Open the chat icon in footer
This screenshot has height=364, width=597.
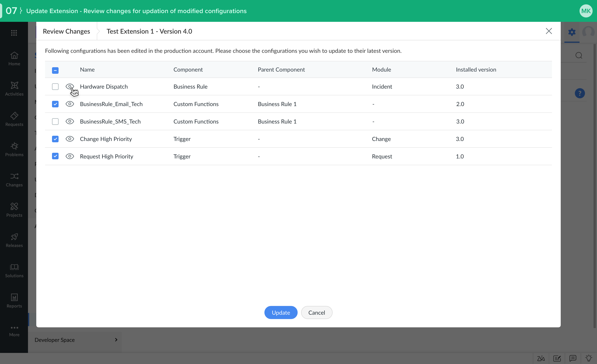[573, 358]
